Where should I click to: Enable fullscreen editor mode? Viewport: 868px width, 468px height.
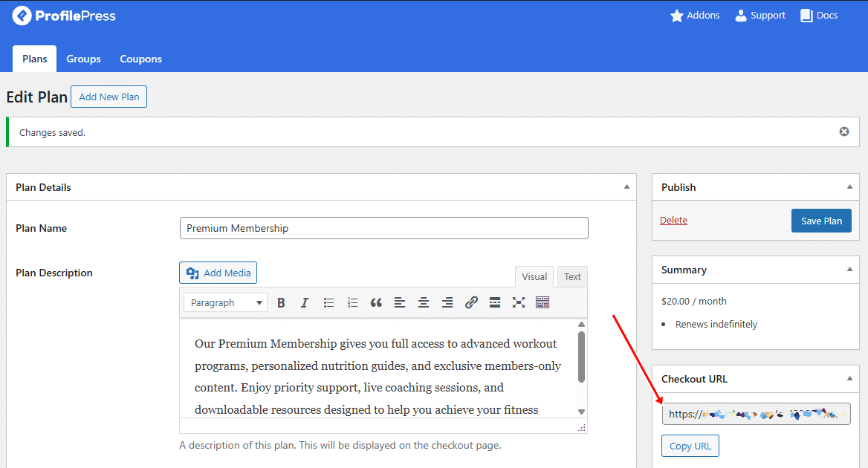click(x=519, y=302)
